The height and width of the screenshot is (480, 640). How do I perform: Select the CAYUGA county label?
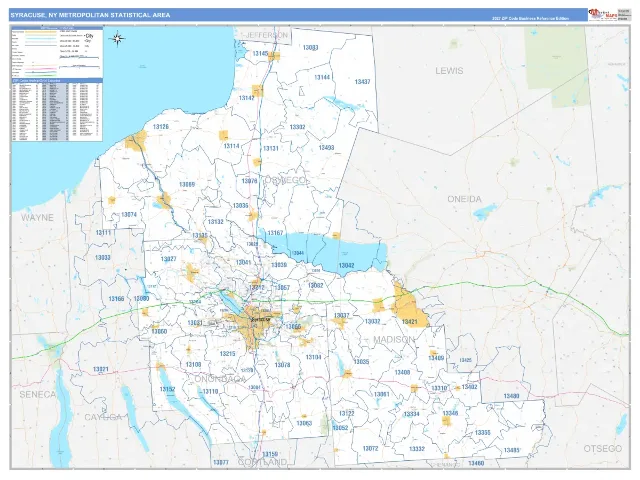click(x=103, y=417)
